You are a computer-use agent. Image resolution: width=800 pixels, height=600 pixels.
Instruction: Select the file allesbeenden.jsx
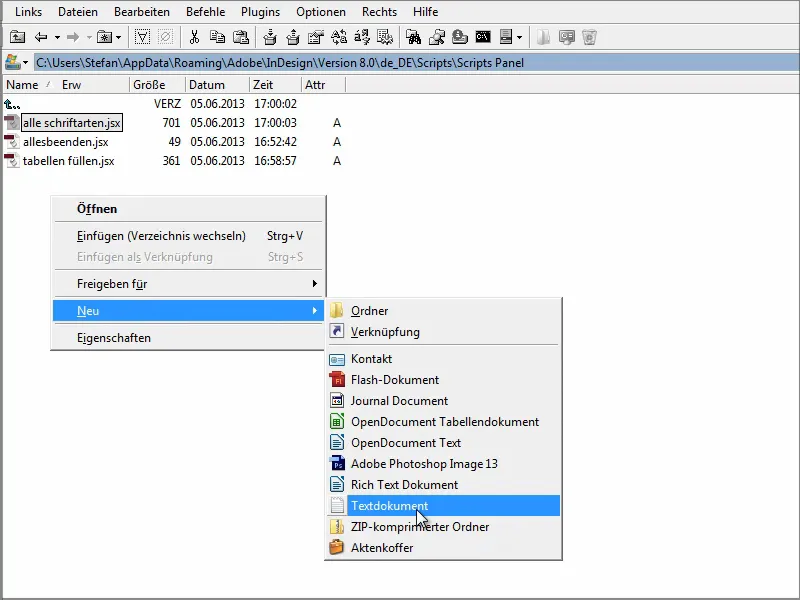pyautogui.click(x=65, y=142)
